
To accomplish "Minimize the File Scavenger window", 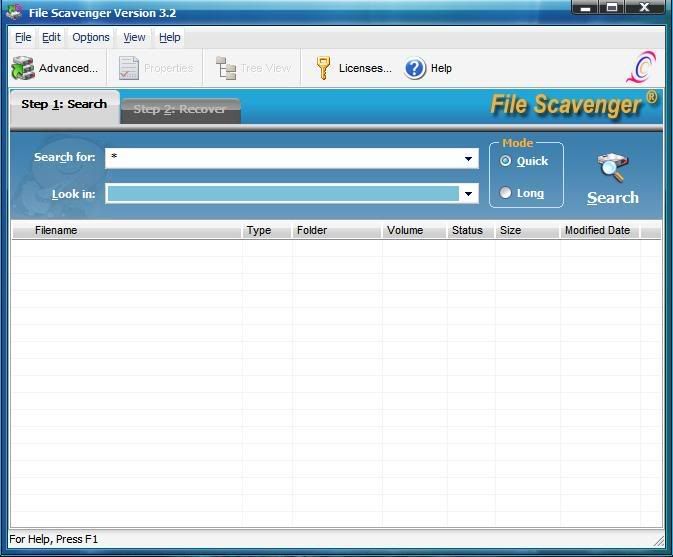I will click(x=585, y=7).
